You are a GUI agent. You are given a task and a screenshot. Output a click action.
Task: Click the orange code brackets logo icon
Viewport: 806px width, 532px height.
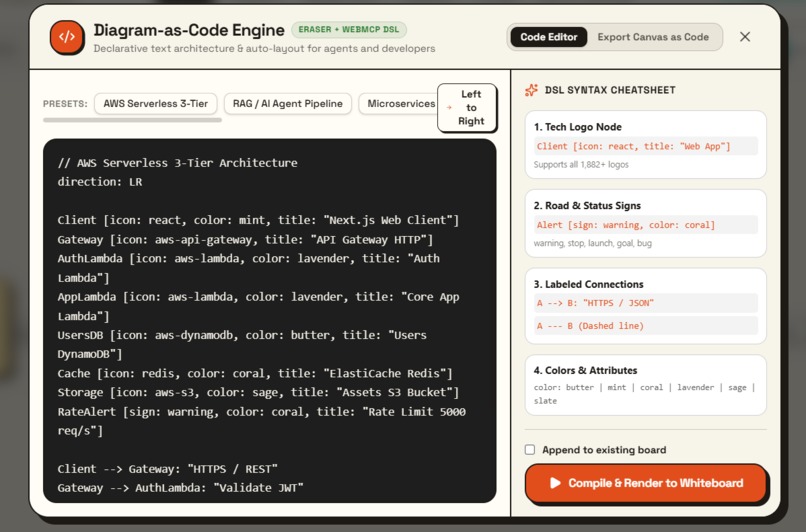[x=67, y=37]
